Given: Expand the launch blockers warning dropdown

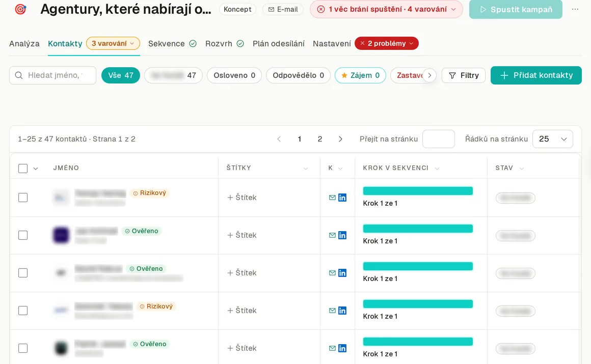Looking at the screenshot, I should tap(386, 9).
